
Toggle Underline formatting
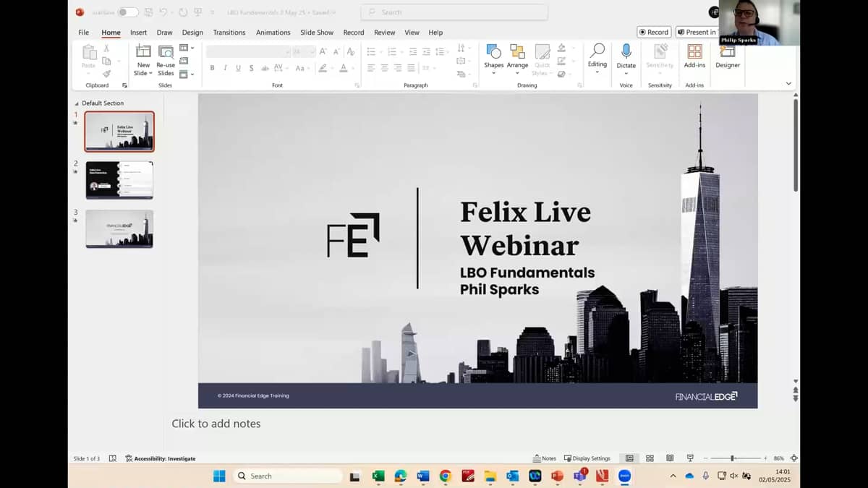coord(238,68)
